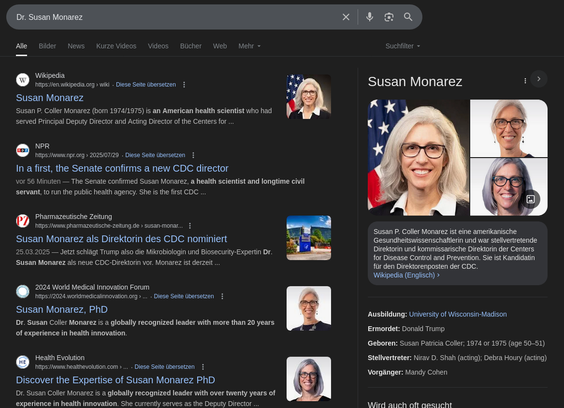This screenshot has width=564, height=408.
Task: Click the Pharmazeutische Zeitung favicon
Action: click(22, 221)
